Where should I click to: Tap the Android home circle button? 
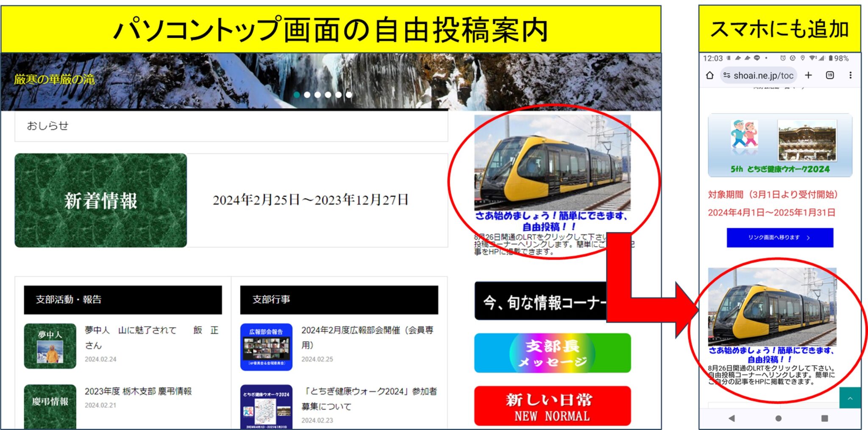pos(778,418)
